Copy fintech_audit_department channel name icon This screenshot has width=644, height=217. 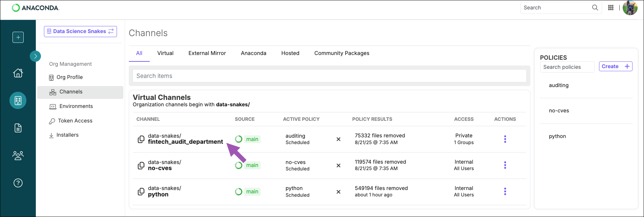pos(141,139)
